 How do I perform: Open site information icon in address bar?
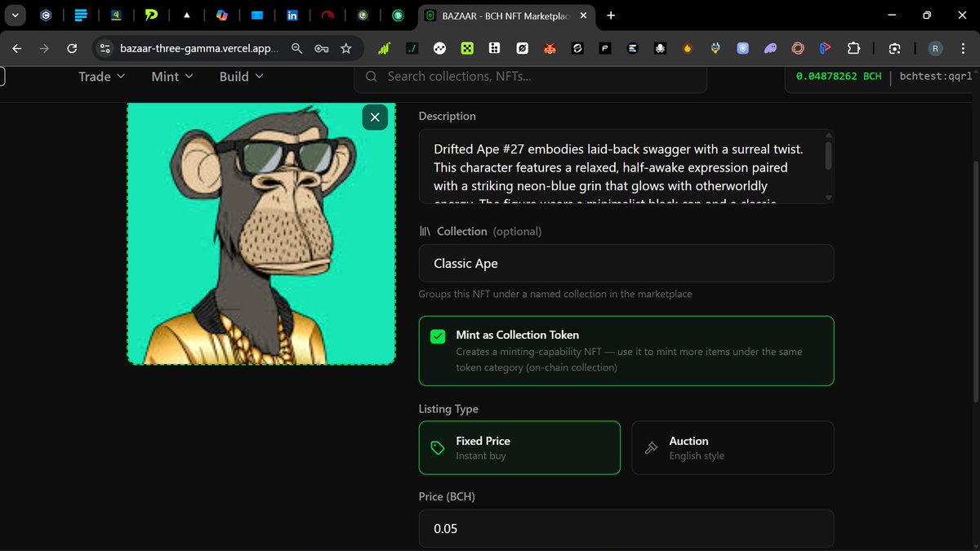pyautogui.click(x=104, y=48)
